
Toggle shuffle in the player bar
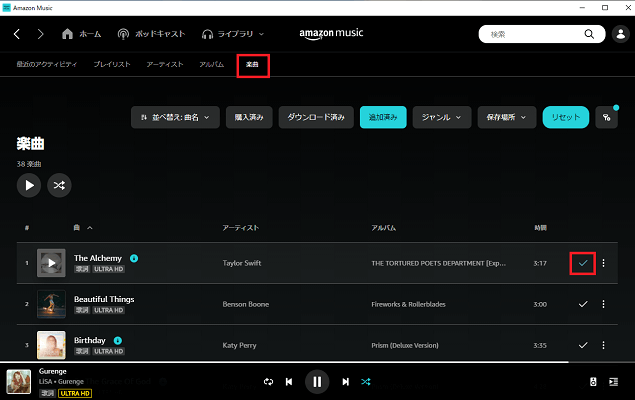[366, 382]
